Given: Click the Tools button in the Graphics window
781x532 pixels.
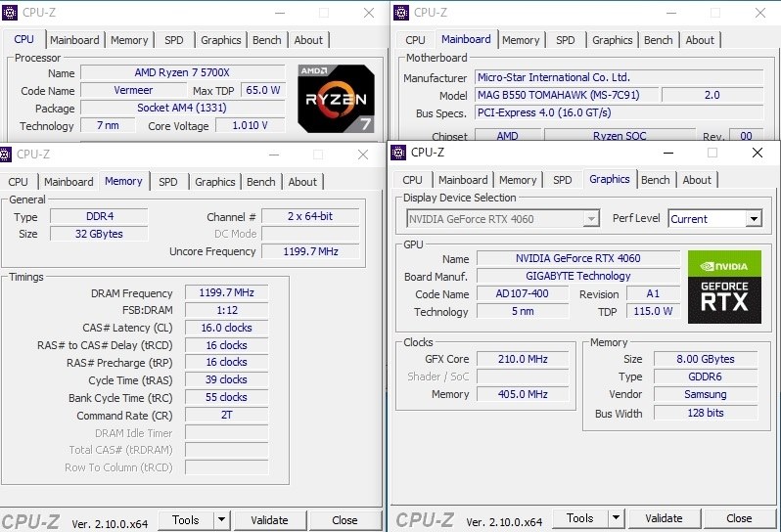Looking at the screenshot, I should (580, 518).
